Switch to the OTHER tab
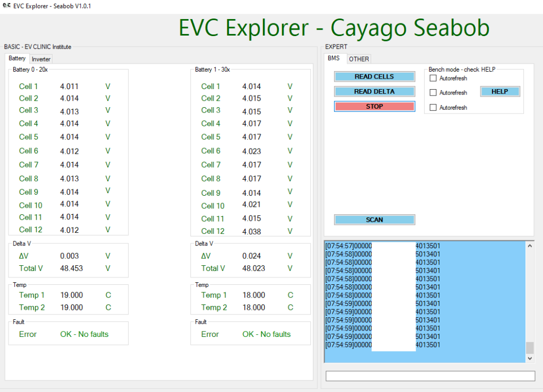Image resolution: width=543 pixels, height=392 pixels. pos(359,59)
